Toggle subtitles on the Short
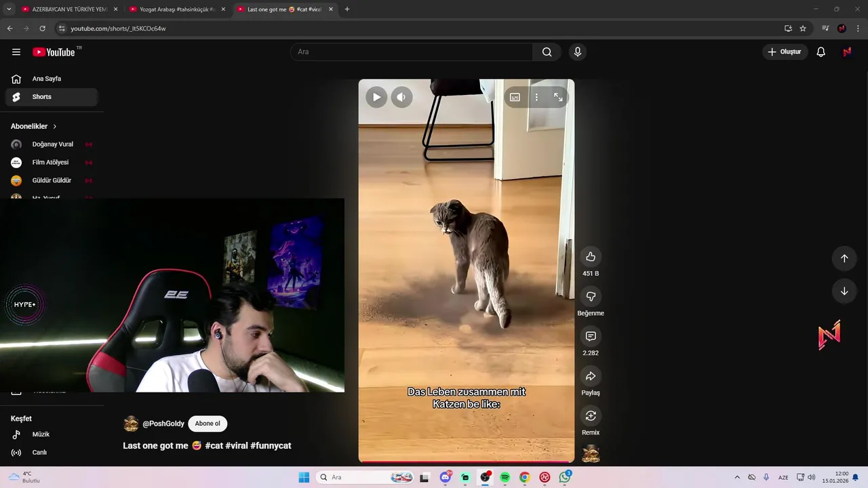This screenshot has width=868, height=488. pos(515,98)
